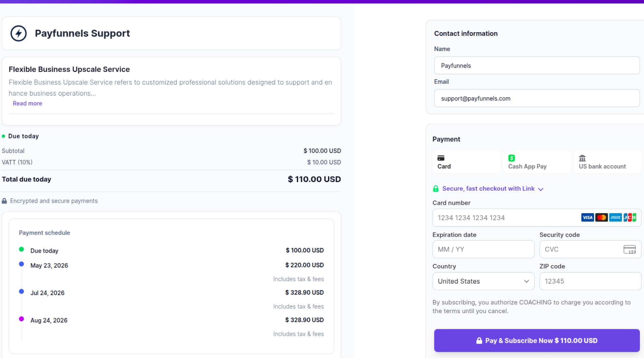Image resolution: width=644 pixels, height=362 pixels.
Task: Click the $ 220.00 USD schedule amount
Action: pos(305,265)
